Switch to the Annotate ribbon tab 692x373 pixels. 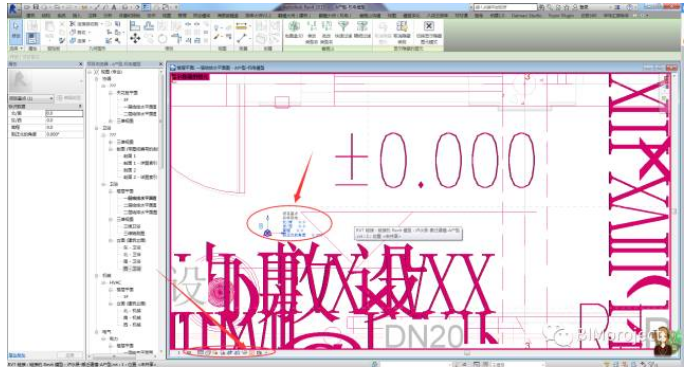[93, 15]
